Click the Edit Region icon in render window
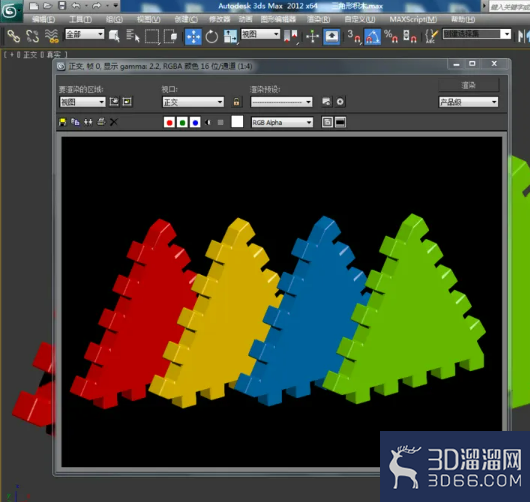Image resolution: width=530 pixels, height=502 pixels. click(x=114, y=102)
